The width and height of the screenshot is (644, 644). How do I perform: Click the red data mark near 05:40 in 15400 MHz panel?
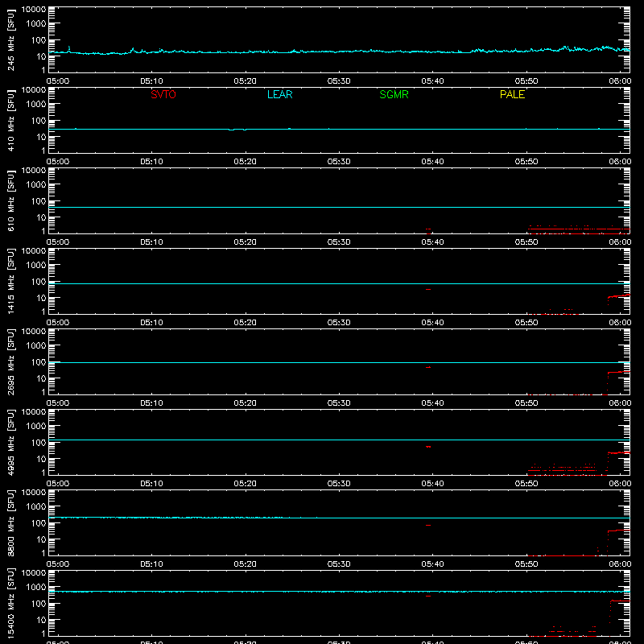[x=428, y=596]
